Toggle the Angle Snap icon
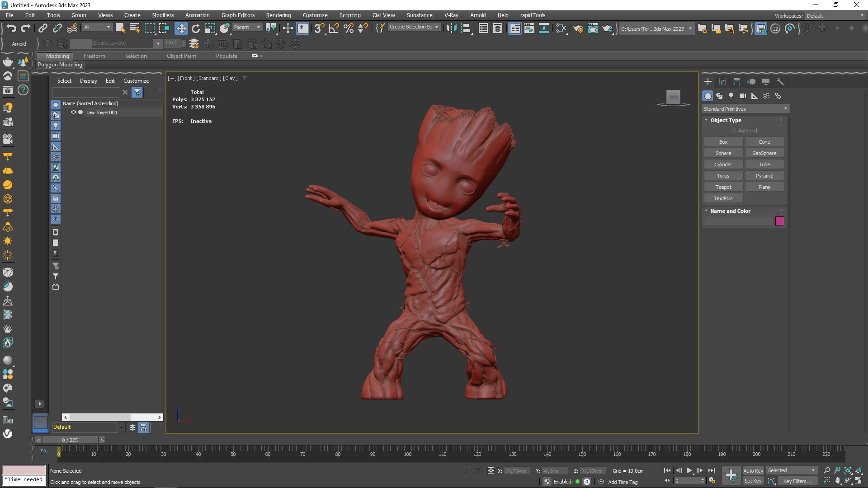The image size is (868, 488). point(334,28)
